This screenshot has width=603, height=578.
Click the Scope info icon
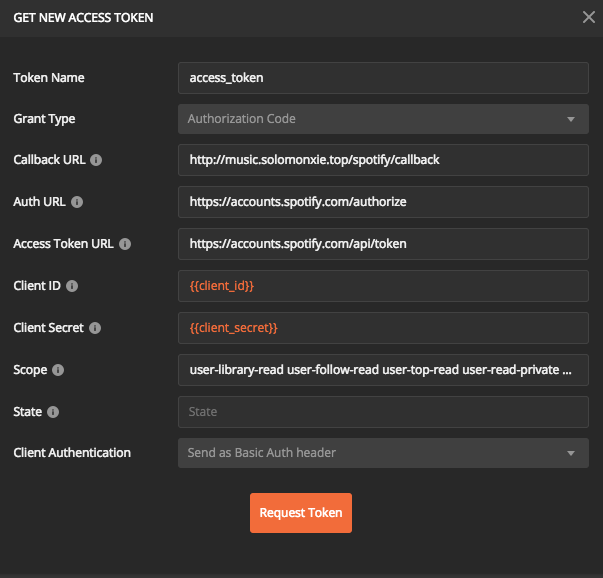tap(58, 370)
